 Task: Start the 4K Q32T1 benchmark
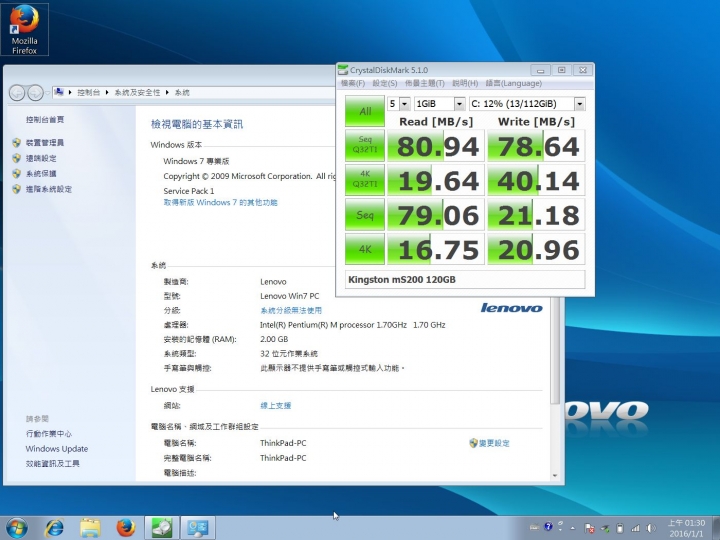[x=365, y=180]
